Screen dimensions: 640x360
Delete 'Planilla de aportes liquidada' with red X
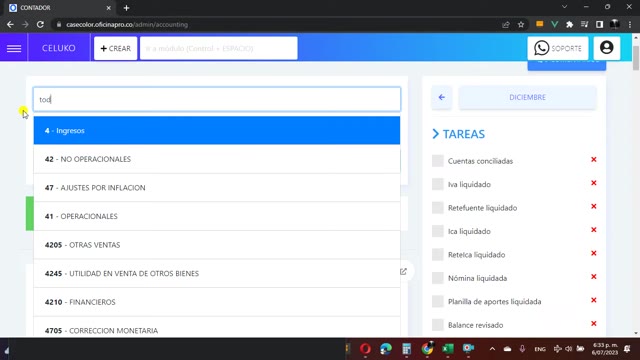click(x=594, y=300)
